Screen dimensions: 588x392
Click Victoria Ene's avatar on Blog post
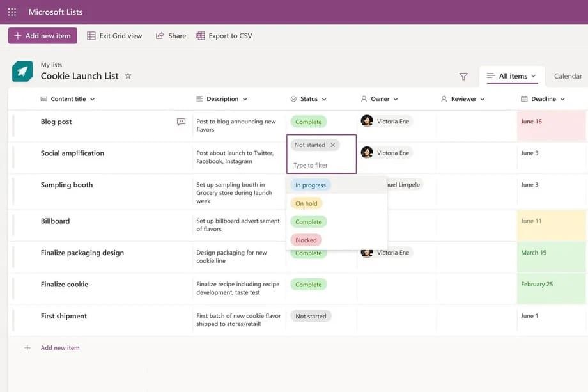(366, 121)
